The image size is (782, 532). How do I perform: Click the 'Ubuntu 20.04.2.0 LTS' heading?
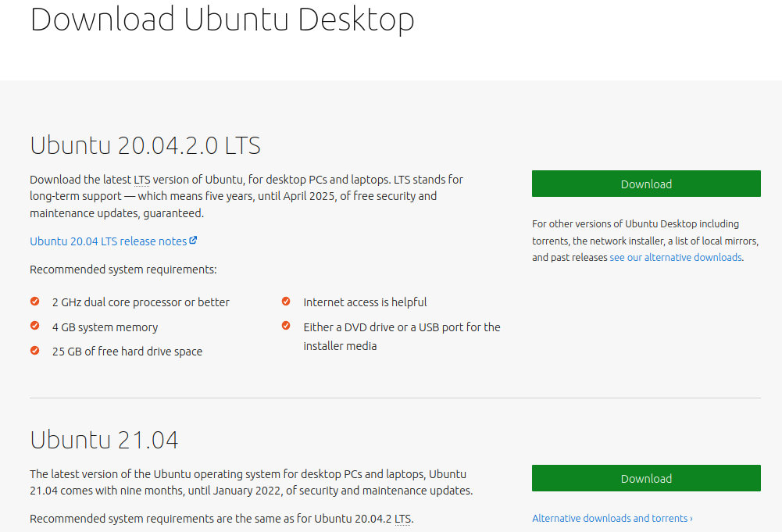tap(145, 145)
